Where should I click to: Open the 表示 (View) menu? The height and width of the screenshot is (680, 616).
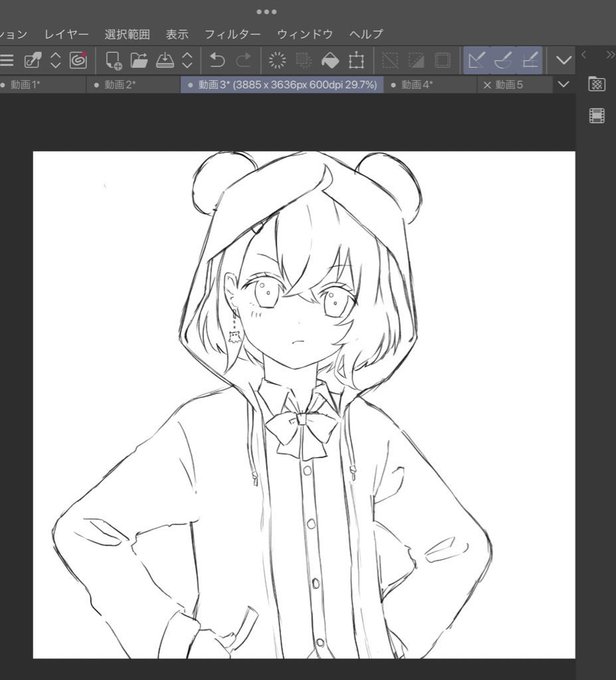point(177,34)
